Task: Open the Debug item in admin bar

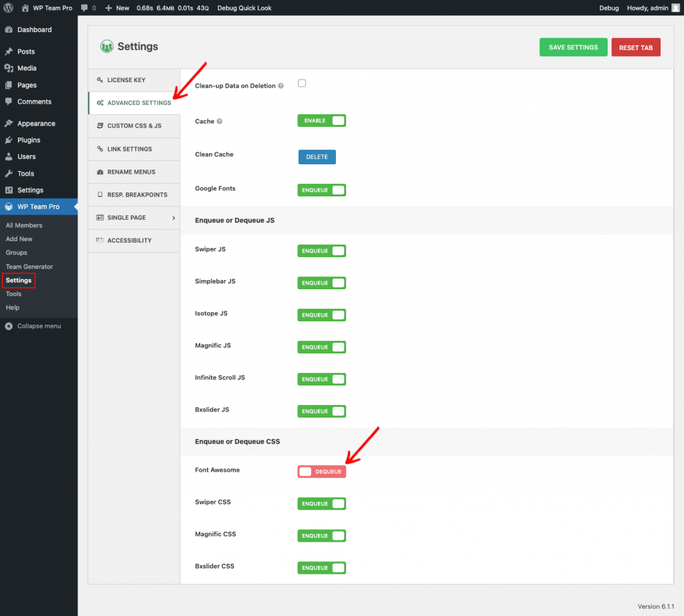Action: pos(609,8)
